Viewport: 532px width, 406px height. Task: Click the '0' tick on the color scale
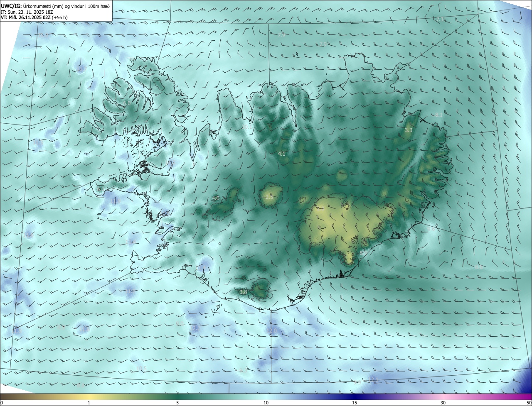(2, 403)
